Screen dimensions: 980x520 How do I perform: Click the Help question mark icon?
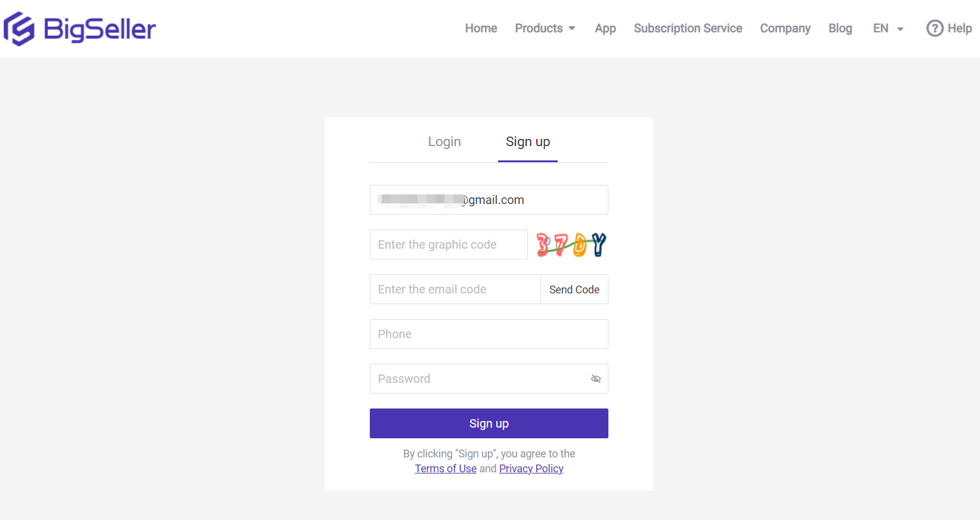(x=935, y=28)
